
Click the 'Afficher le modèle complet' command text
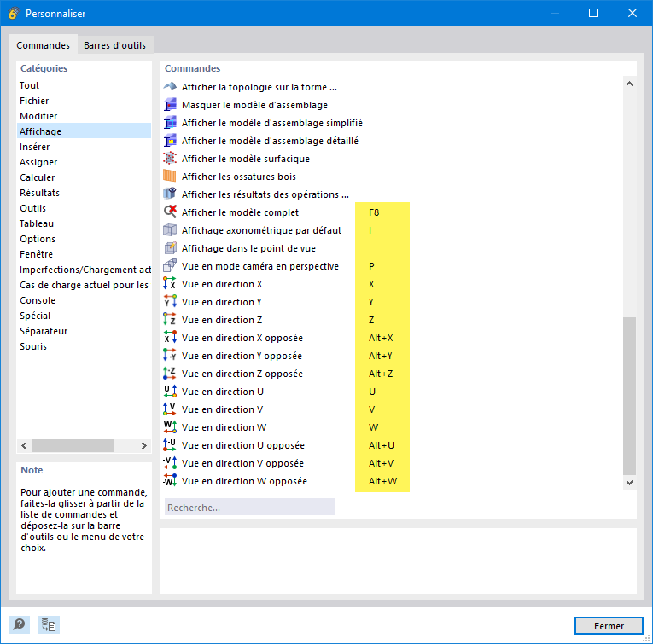pos(240,212)
